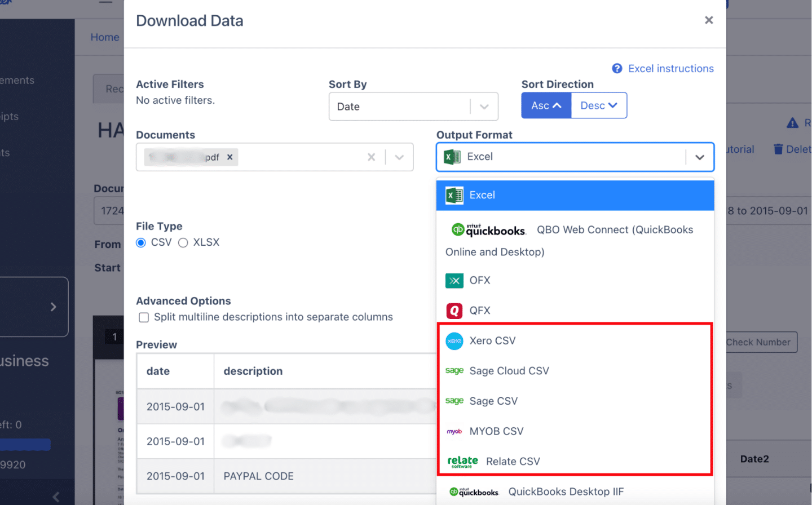Select the CSV file type
The width and height of the screenshot is (812, 505).
pos(141,242)
